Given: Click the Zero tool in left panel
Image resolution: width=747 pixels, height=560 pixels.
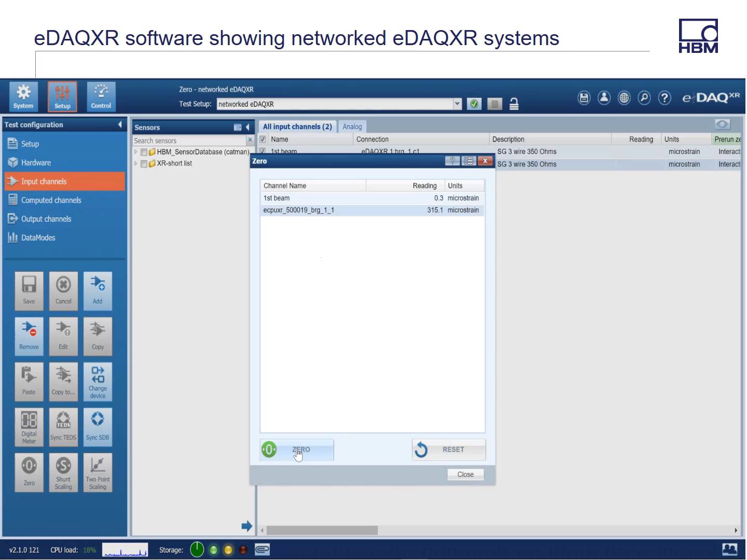Looking at the screenshot, I should coord(29,472).
